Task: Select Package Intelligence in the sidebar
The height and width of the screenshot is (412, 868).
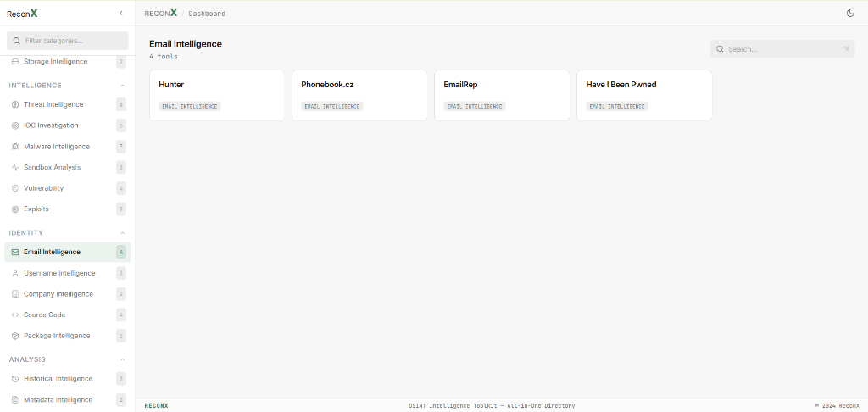Action: pos(68,336)
